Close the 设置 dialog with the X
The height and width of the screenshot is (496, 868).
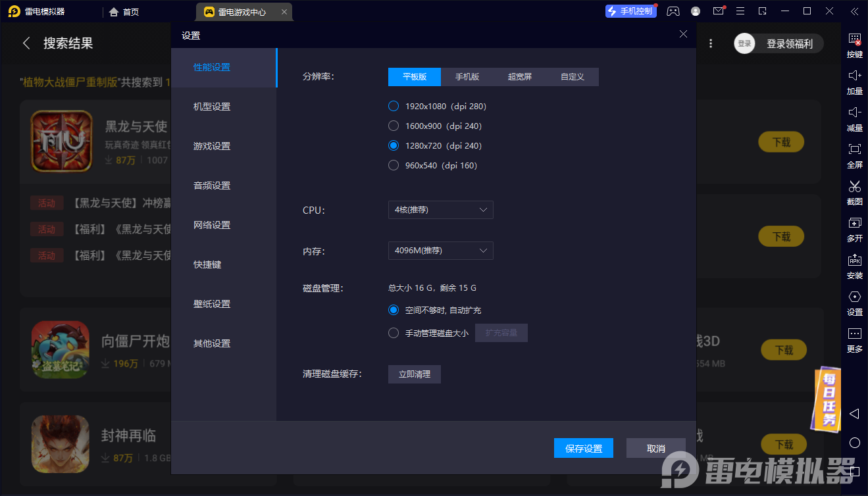pos(683,34)
